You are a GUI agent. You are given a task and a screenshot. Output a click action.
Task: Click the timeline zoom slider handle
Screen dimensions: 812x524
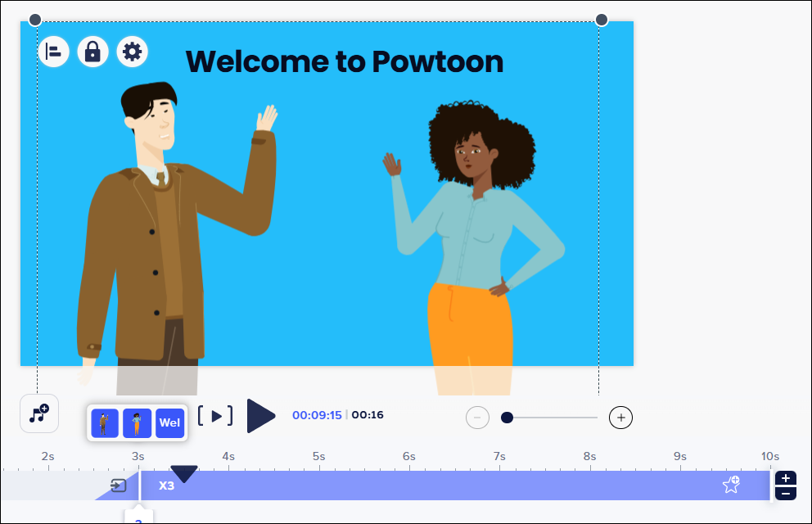(x=507, y=418)
